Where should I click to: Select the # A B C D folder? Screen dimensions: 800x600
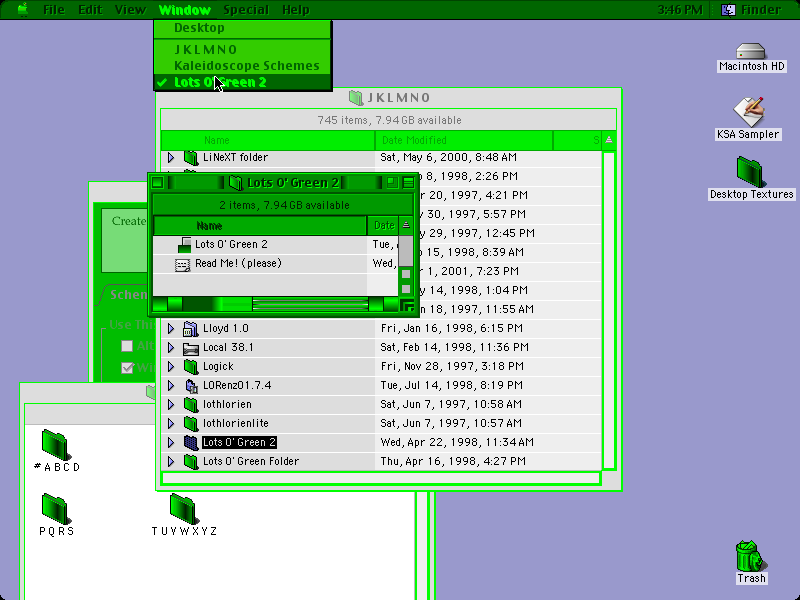pyautogui.click(x=56, y=444)
